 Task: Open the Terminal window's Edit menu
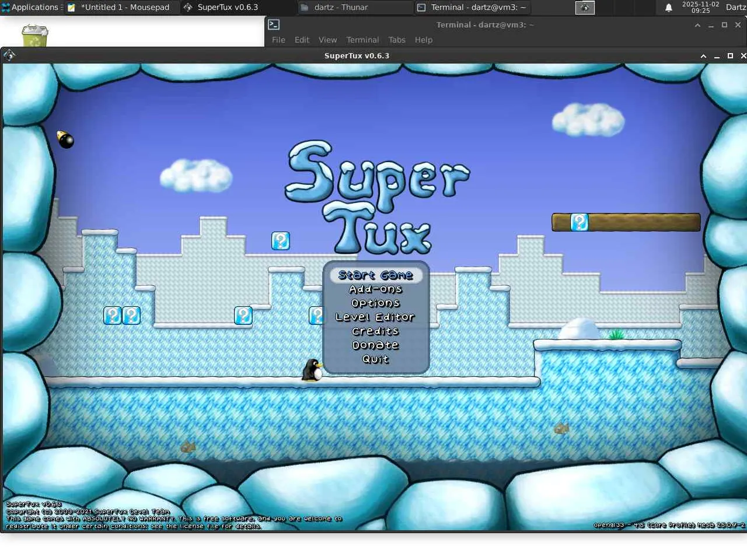click(302, 40)
